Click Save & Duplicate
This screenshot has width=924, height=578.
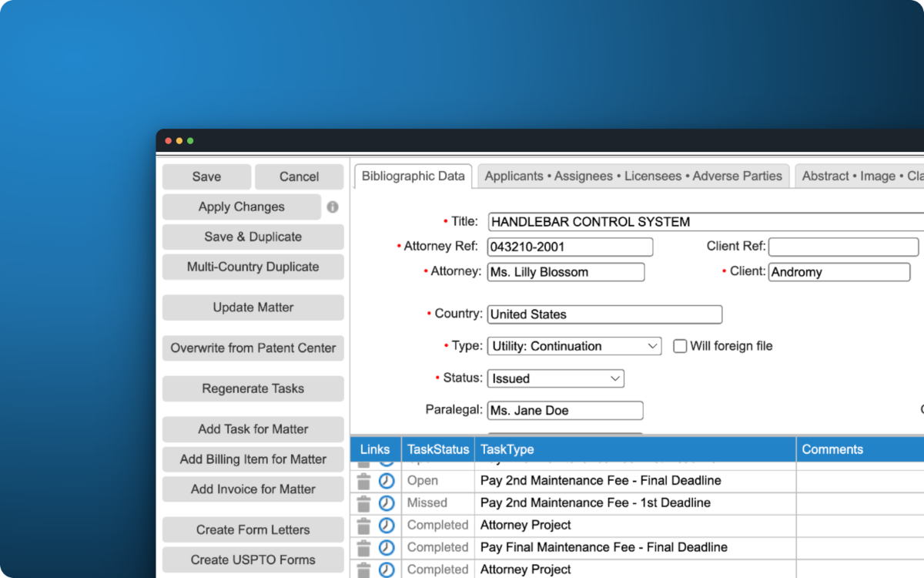(253, 237)
